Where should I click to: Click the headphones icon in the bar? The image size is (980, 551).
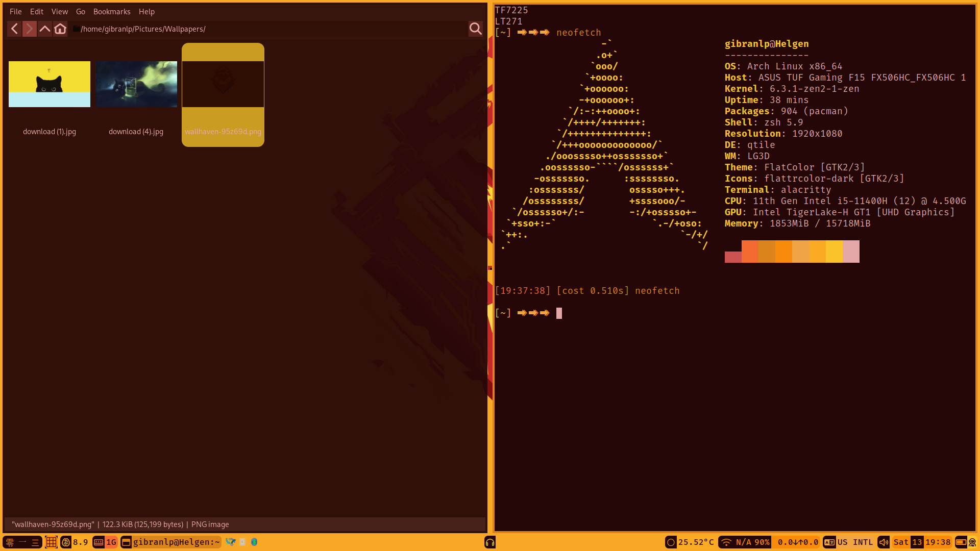click(x=490, y=542)
